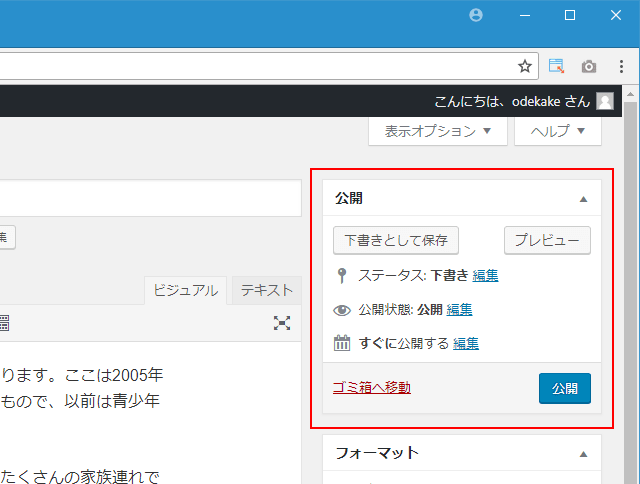The width and height of the screenshot is (640, 484).
Task: Click the browser address bar
Action: pyautogui.click(x=269, y=66)
